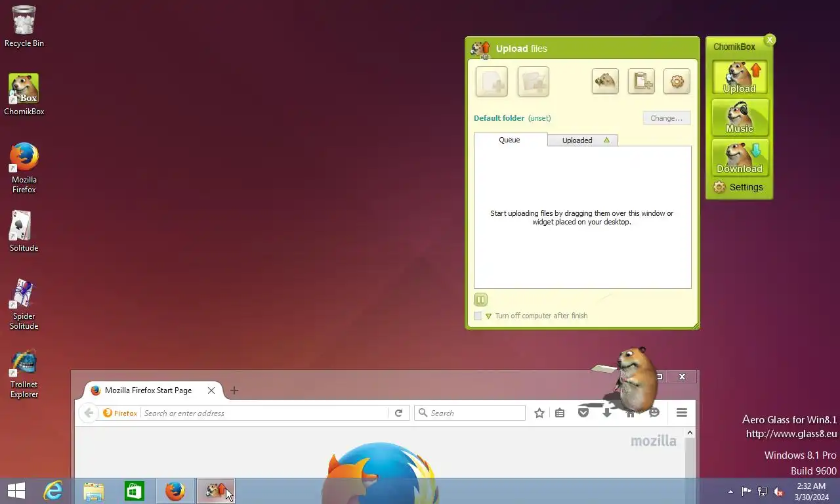840x504 pixels.
Task: Expand the arrow beside Turn off computer option
Action: [488, 316]
